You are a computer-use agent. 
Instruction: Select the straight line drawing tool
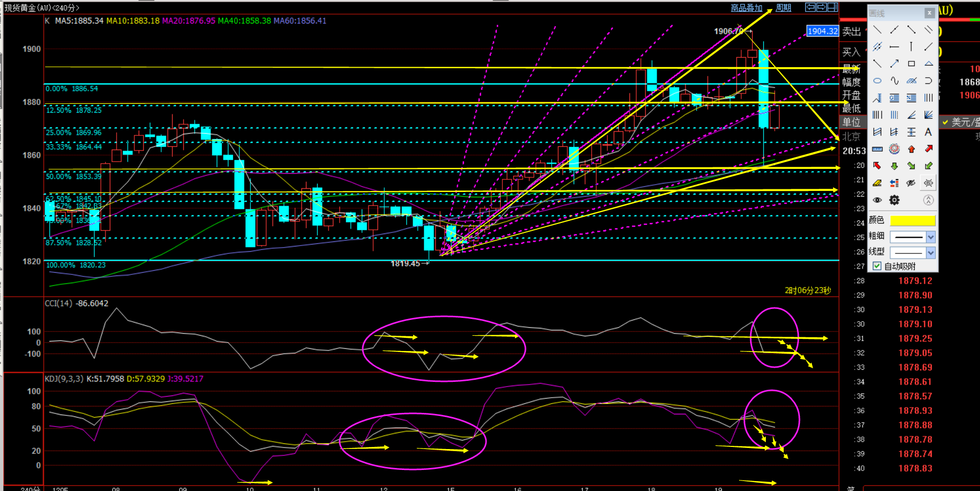point(877,30)
